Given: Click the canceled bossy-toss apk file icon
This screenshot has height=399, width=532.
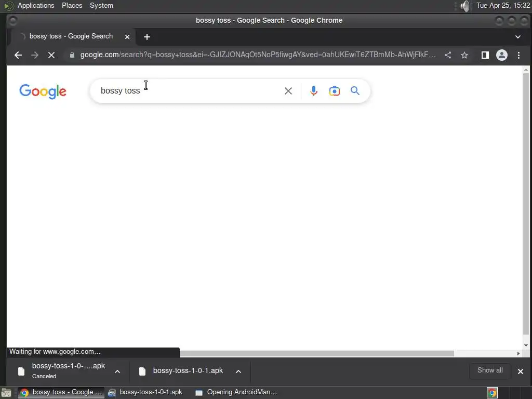Looking at the screenshot, I should click(x=21, y=371).
